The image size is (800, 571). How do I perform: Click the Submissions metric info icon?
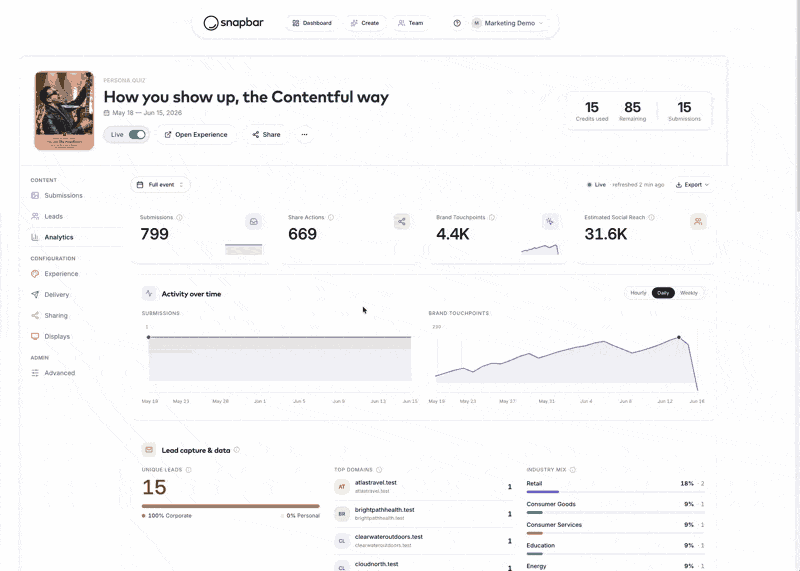[x=179, y=217]
